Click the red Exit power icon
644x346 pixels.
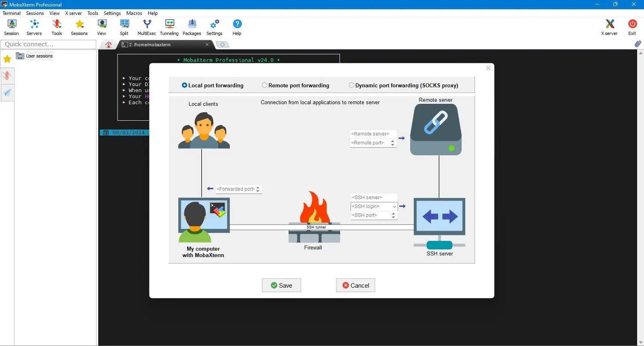point(632,27)
